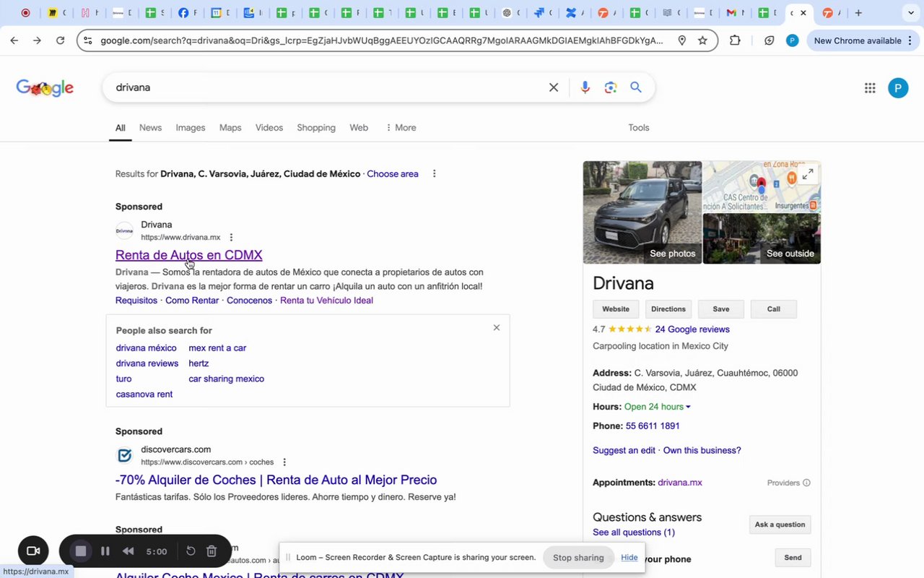
Task: Pause the Loom recording
Action: coord(105,551)
